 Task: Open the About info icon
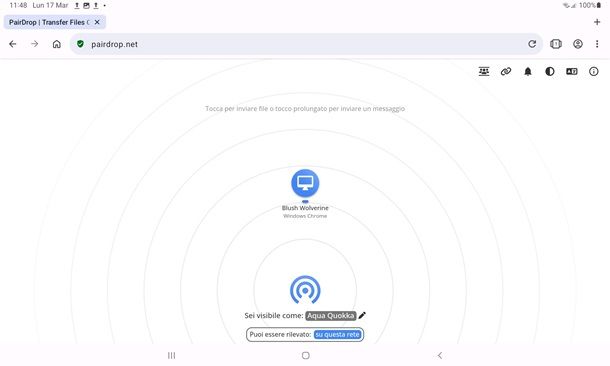tap(593, 72)
